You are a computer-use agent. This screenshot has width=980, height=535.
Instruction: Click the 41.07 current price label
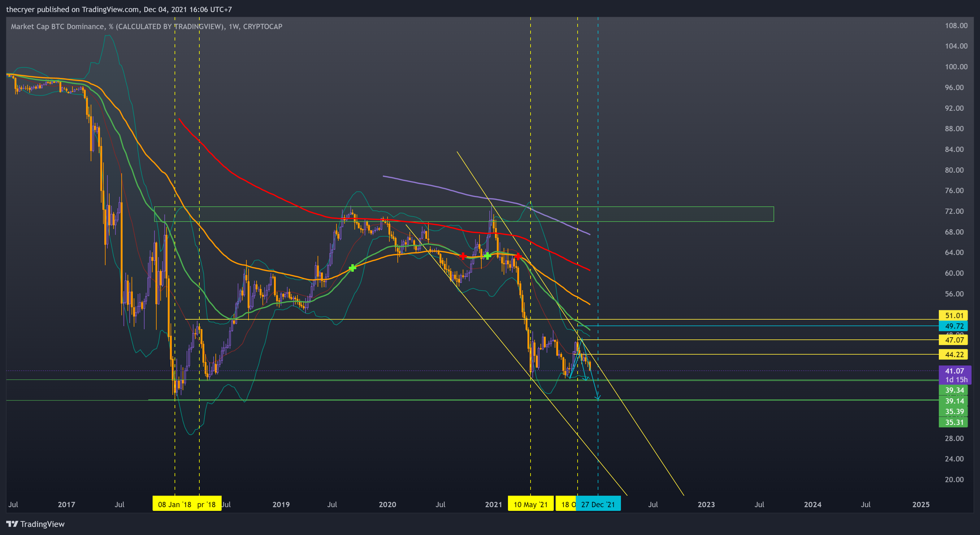click(955, 371)
